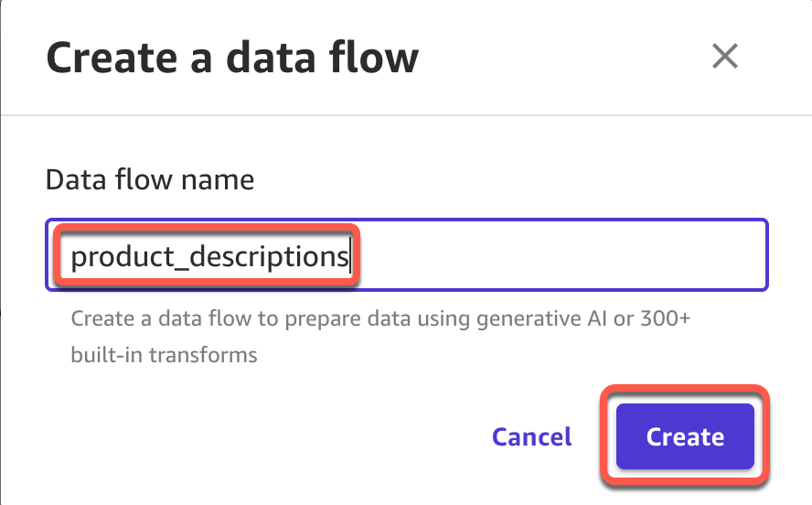Dismiss the dialog using the Cancel link
The width and height of the screenshot is (812, 505).
pos(531,436)
